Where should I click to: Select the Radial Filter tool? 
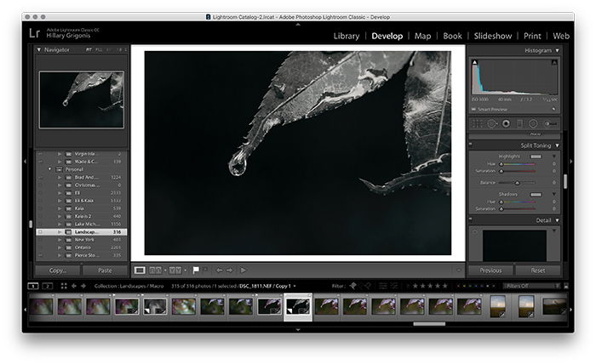coord(533,123)
